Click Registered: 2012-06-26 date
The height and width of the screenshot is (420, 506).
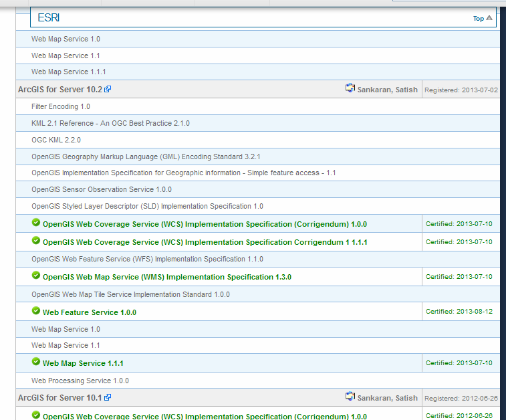click(x=461, y=399)
